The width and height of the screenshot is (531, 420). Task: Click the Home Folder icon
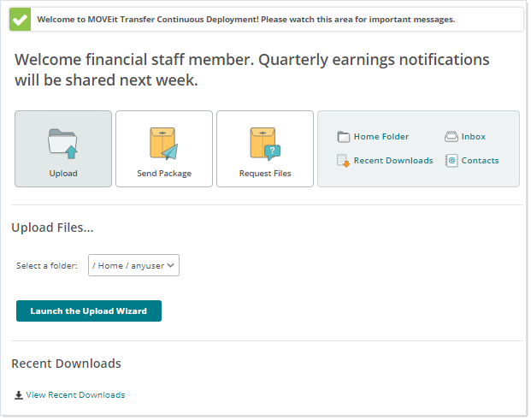click(344, 137)
